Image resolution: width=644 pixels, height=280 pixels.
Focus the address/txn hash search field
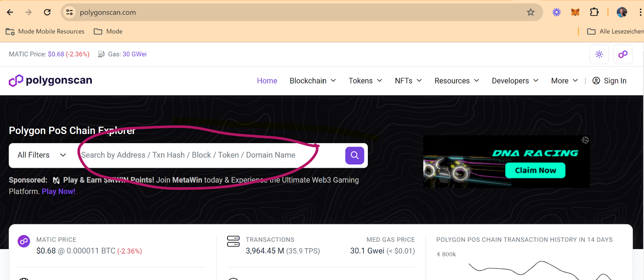[x=209, y=155]
